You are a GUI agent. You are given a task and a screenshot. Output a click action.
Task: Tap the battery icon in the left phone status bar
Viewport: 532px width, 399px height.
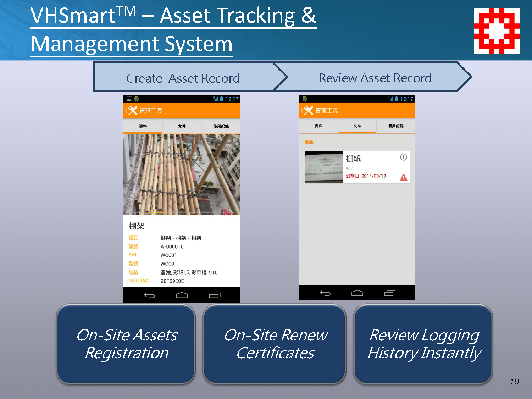click(222, 99)
